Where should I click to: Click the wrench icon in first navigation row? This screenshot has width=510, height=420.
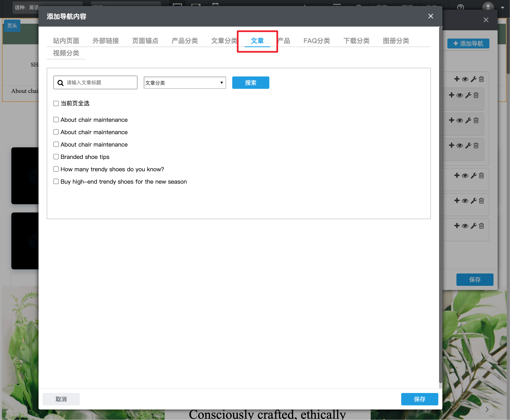coord(474,79)
